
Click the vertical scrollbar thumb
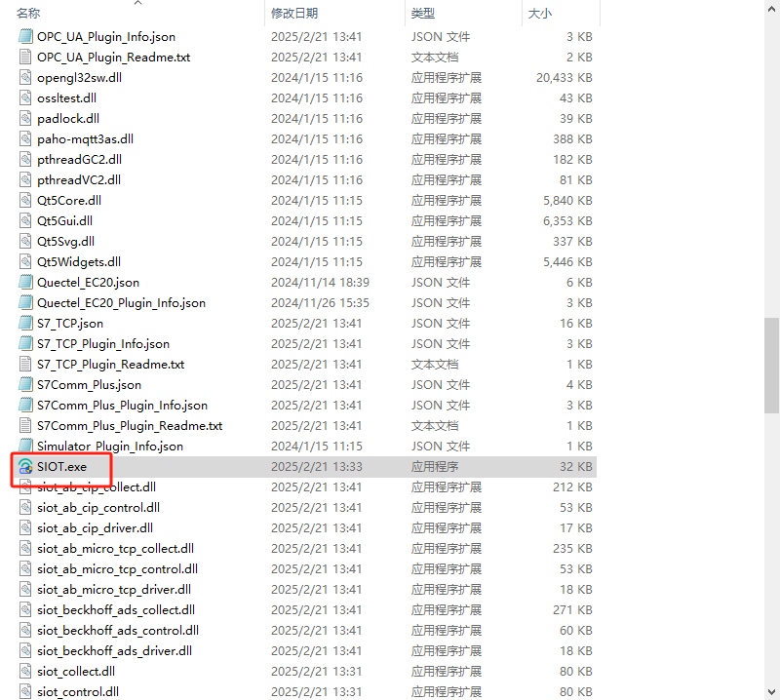click(x=771, y=366)
